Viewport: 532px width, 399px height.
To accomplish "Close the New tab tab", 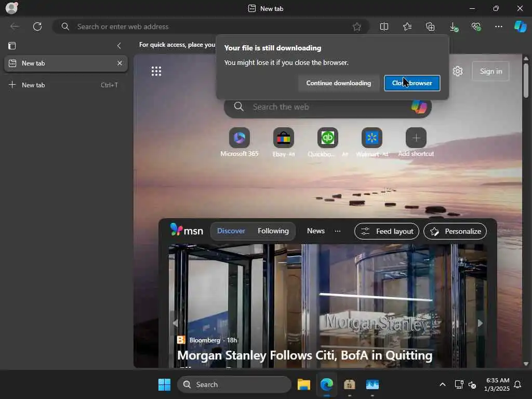I will [119, 63].
